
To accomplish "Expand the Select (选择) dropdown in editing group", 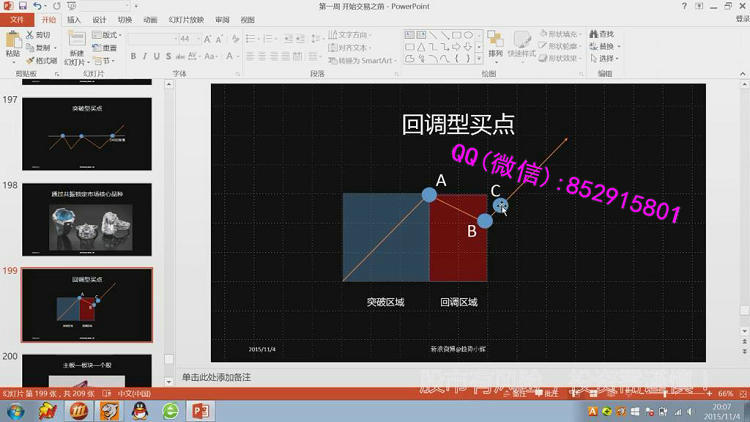I will 605,59.
